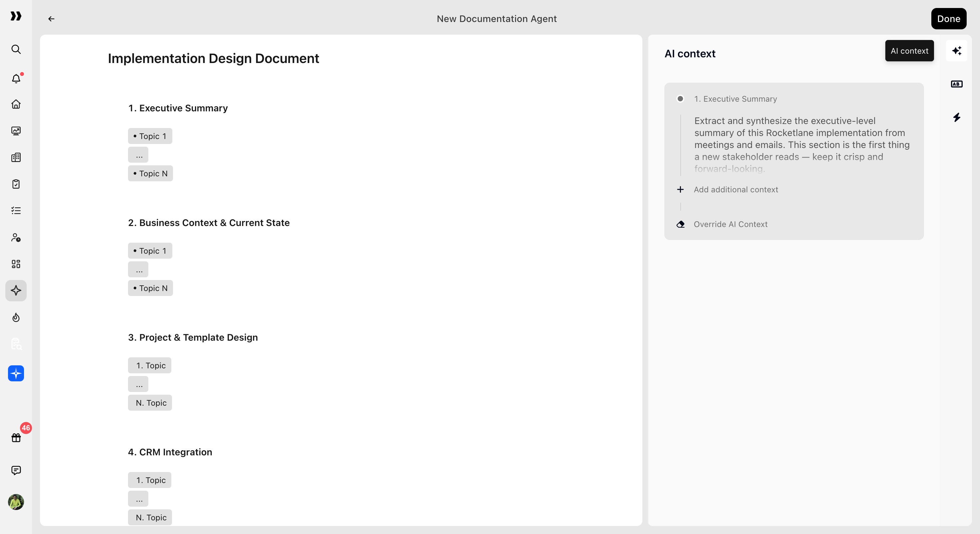This screenshot has width=980, height=534.
Task: Click the ellipsis chip under Business Context
Action: click(138, 269)
